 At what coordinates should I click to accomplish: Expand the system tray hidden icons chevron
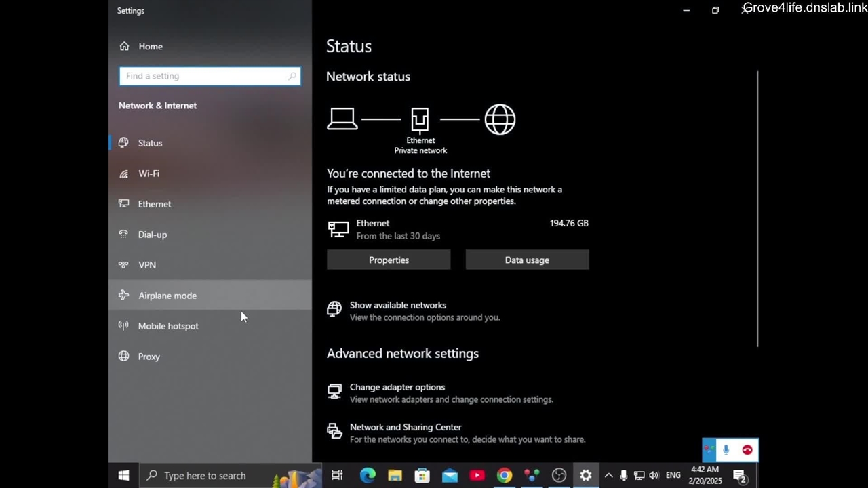[608, 476]
